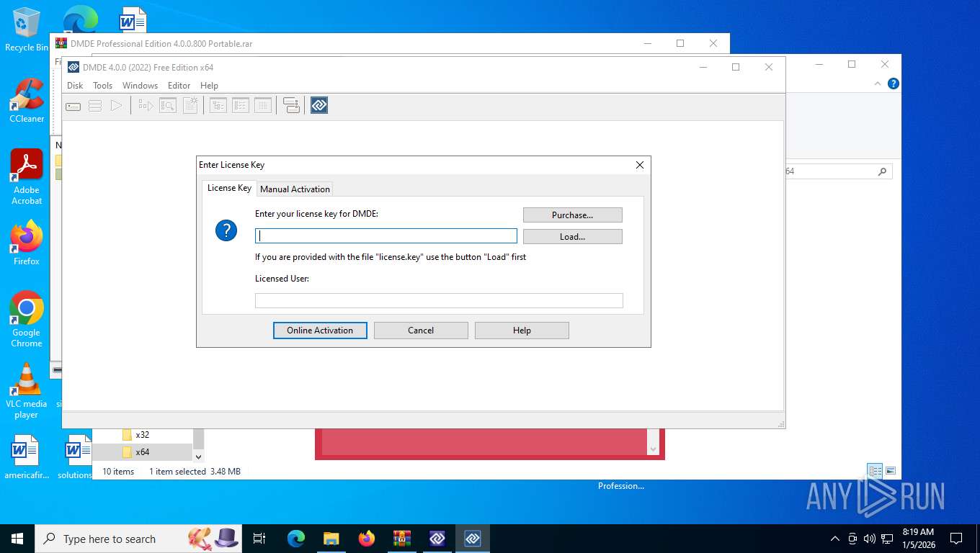Click the play-arrow toolbar icon
The width and height of the screenshot is (980, 553).
tap(116, 106)
